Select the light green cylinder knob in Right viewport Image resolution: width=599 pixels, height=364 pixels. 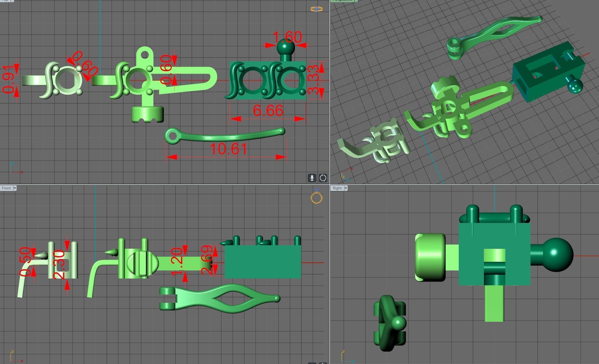tap(430, 257)
